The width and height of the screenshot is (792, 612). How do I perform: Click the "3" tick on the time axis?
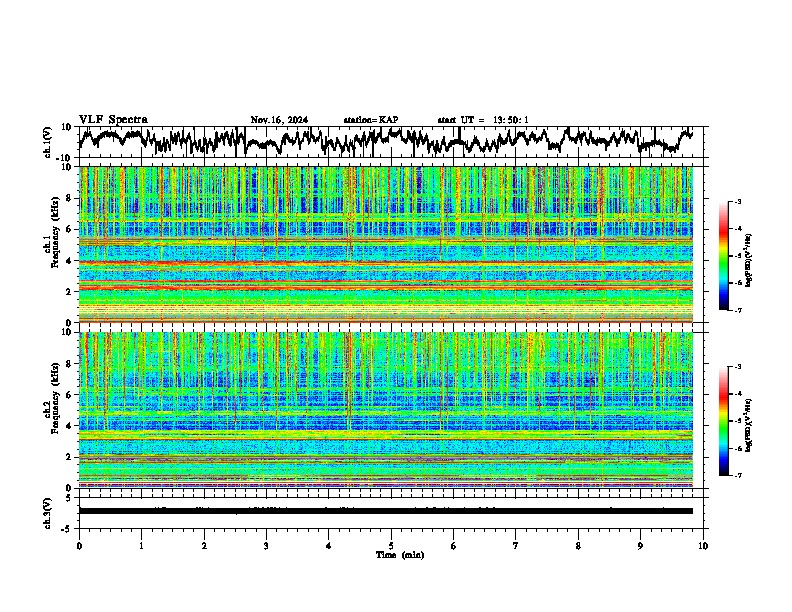coord(266,546)
